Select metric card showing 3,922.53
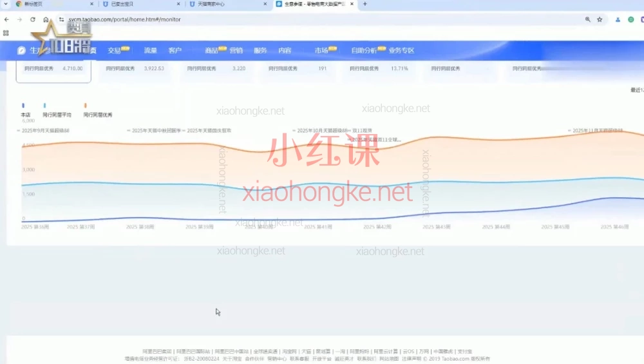Viewport: 644px width, 364px height. tap(135, 71)
